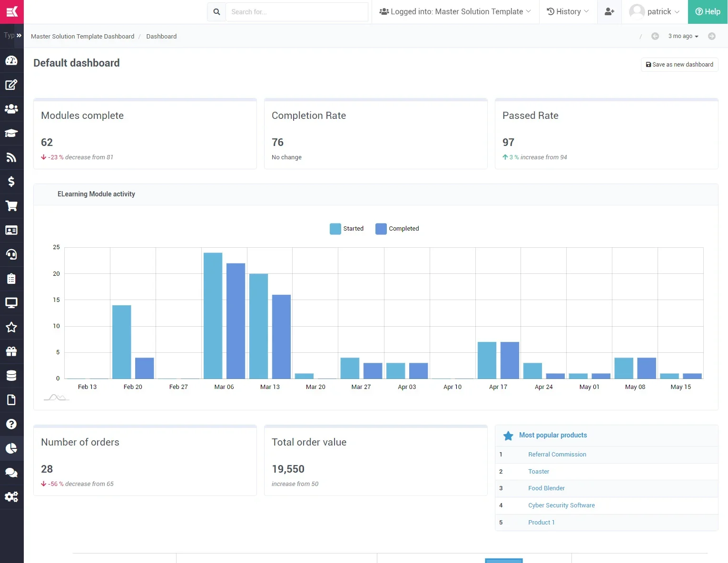Open the gift icon in sidebar
Screen dimensions: 728x563
click(11, 351)
